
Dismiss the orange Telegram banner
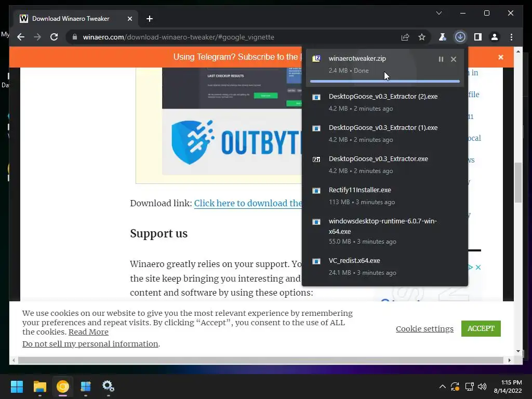coord(501,57)
